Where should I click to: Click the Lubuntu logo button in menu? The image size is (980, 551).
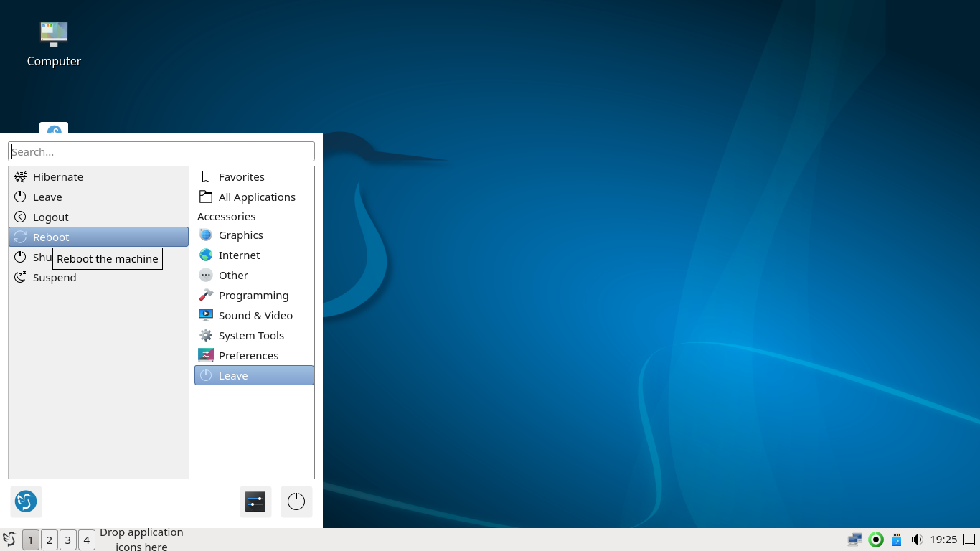click(x=26, y=501)
